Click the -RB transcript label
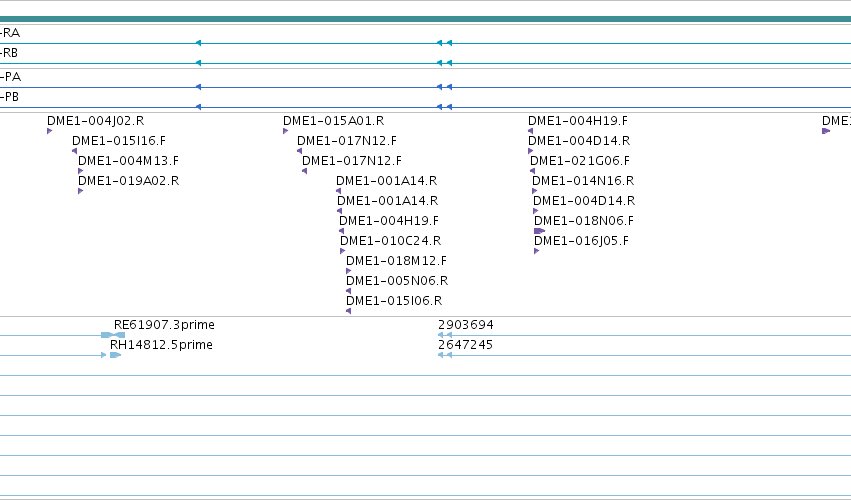This screenshot has height=500, width=851. (x=9, y=53)
